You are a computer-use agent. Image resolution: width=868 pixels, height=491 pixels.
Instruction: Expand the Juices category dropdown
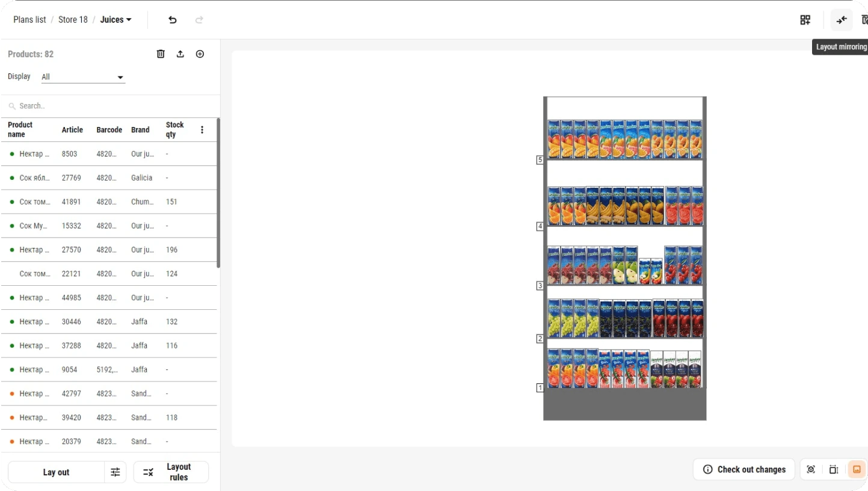pos(115,20)
